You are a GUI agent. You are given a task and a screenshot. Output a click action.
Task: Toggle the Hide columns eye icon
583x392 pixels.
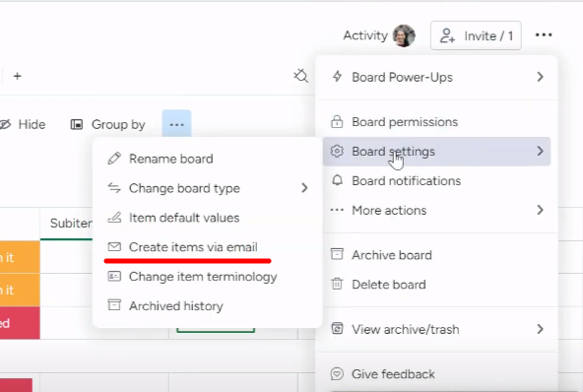5,124
